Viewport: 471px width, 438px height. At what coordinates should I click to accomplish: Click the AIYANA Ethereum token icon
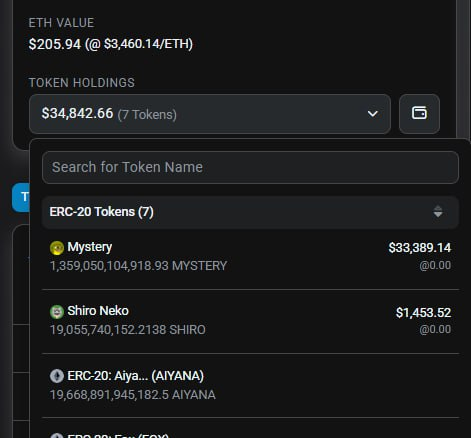(x=57, y=376)
